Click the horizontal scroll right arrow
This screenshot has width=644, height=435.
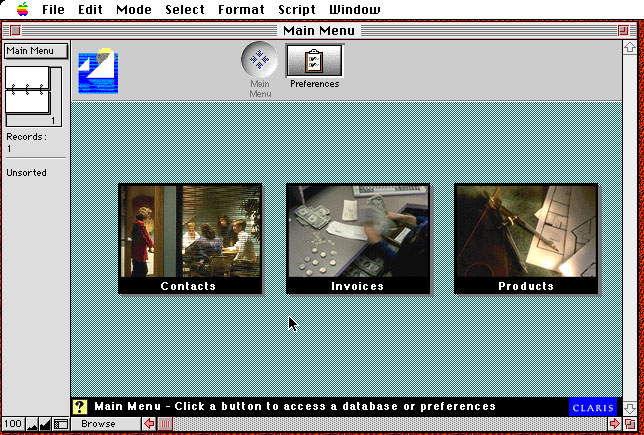pyautogui.click(x=614, y=424)
